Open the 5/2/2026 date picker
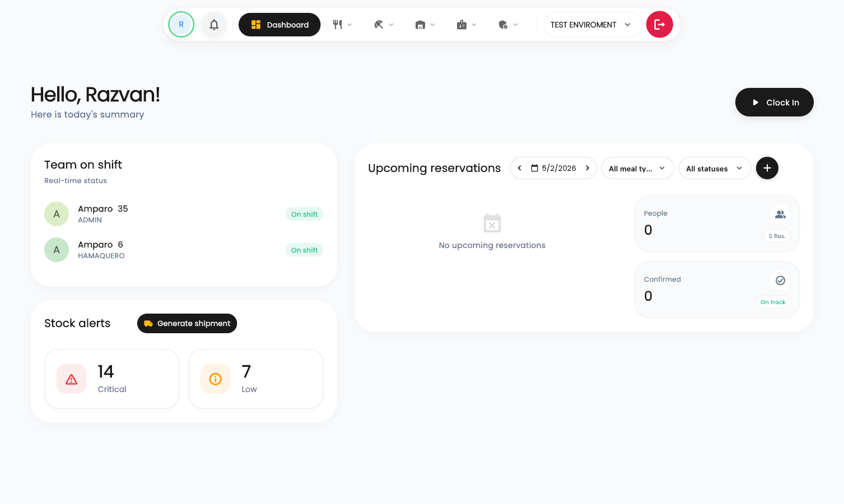844x504 pixels. click(553, 168)
